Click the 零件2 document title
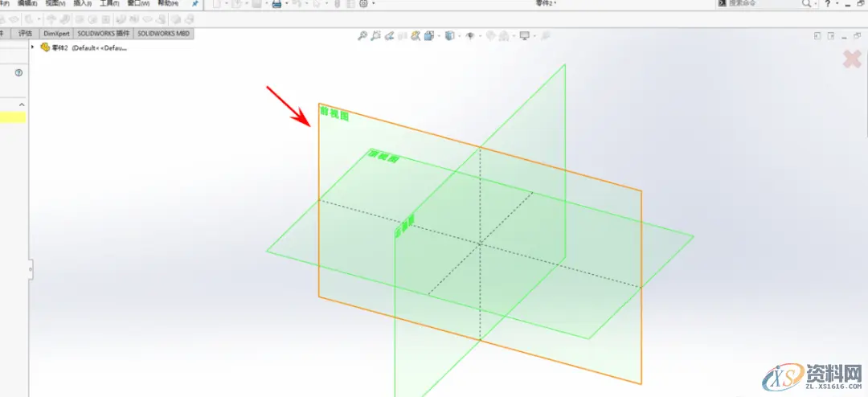 (546, 2)
